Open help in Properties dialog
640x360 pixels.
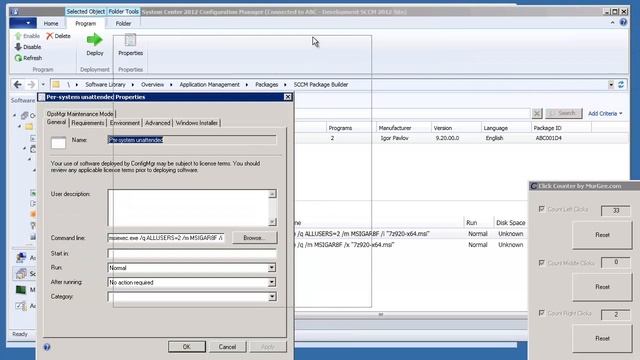pyautogui.click(x=47, y=347)
